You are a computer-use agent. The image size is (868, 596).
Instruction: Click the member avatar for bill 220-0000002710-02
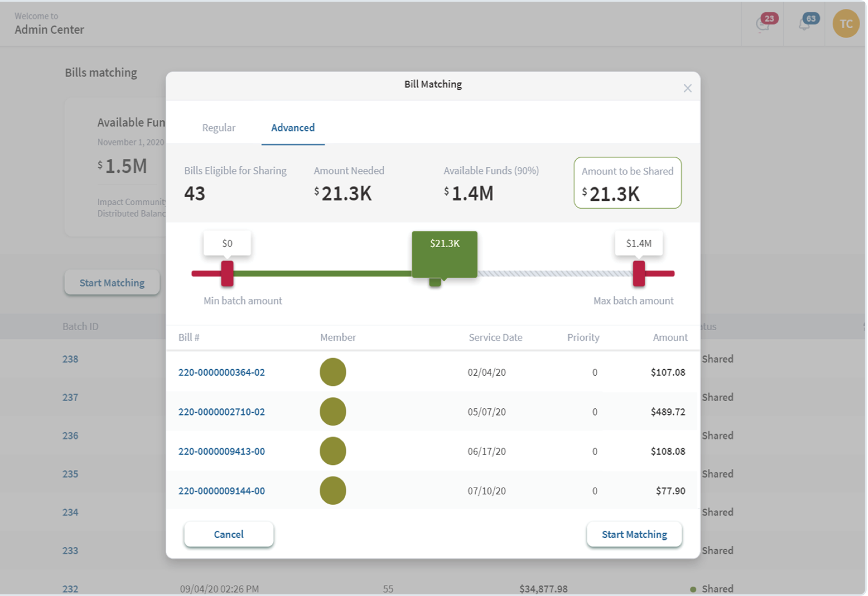coord(333,412)
